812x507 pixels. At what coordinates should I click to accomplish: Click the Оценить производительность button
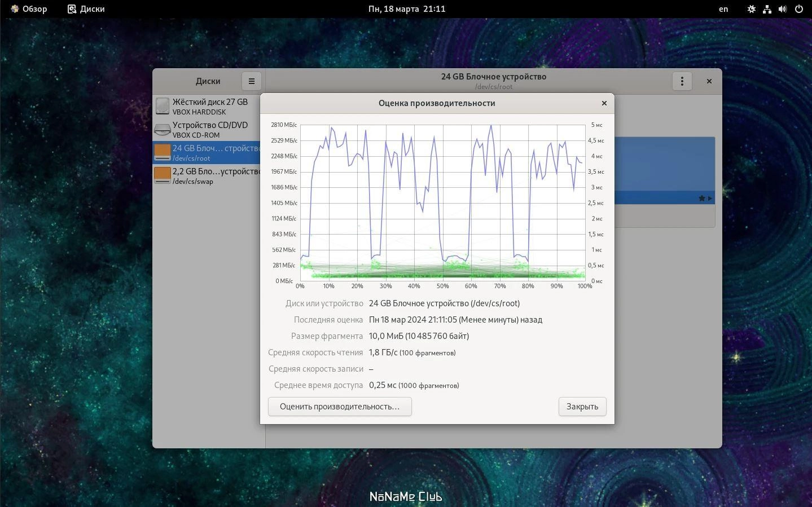click(x=340, y=407)
